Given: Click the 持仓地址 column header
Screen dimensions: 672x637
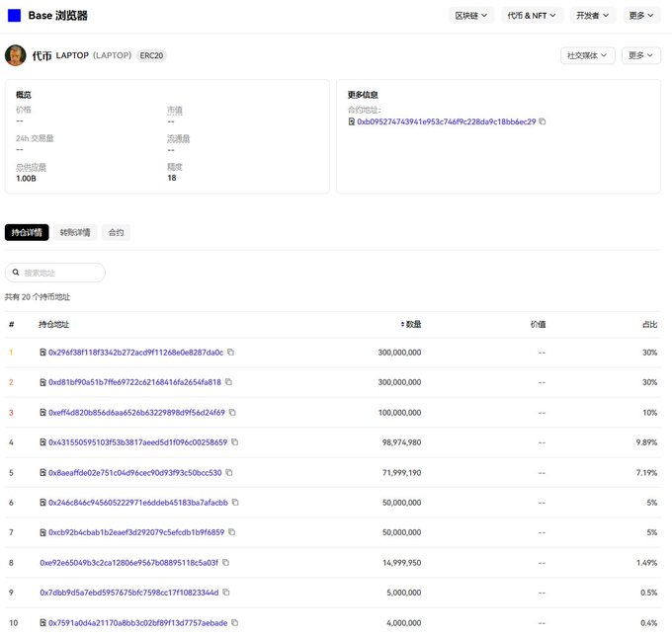Looking at the screenshot, I should click(54, 324).
